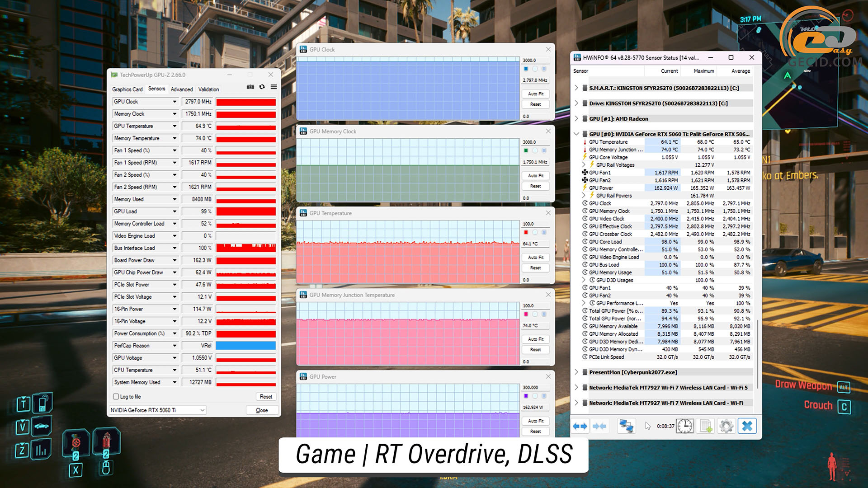This screenshot has width=868, height=488.
Task: Click 3000.0 max value field in GPU Clock graph
Action: pos(536,60)
